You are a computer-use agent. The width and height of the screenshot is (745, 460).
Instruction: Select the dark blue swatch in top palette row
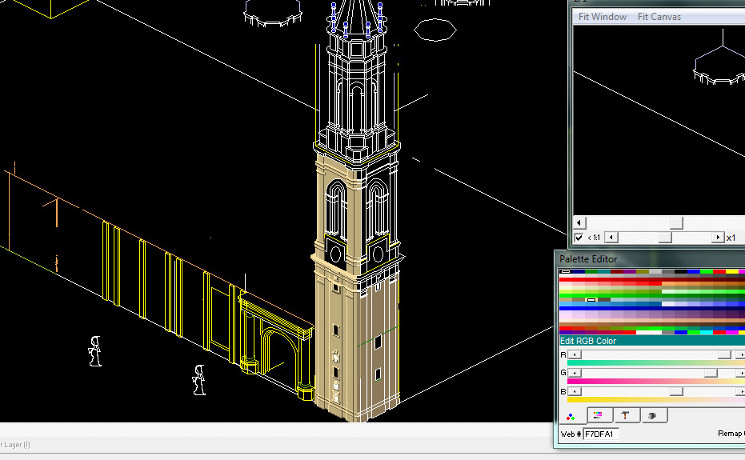pos(578,272)
